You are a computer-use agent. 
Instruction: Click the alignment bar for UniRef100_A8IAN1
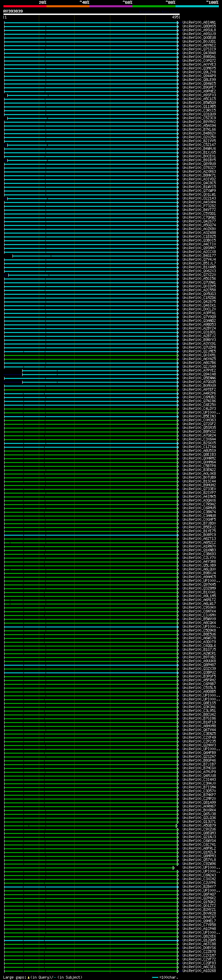tap(91, 23)
